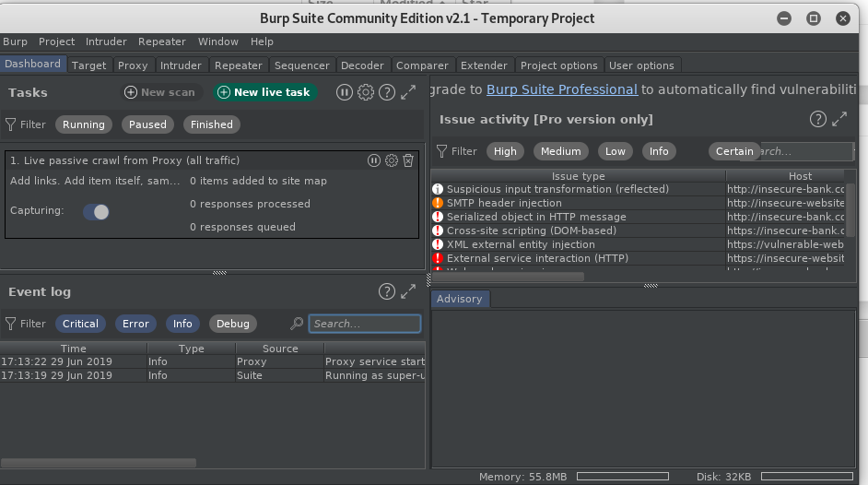Click the issue list horizontal scrollbar
This screenshot has height=485, width=868.
[508, 277]
